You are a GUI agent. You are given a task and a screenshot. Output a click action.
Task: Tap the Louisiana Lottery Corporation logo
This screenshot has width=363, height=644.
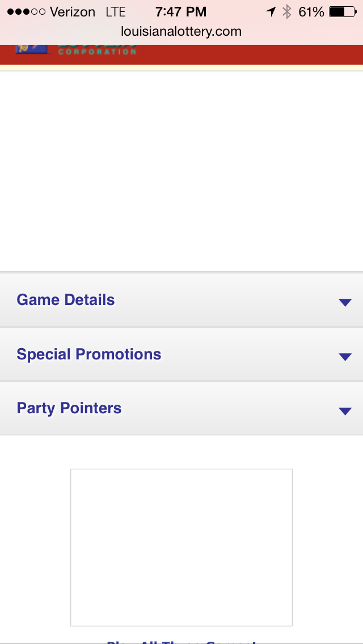(x=77, y=50)
